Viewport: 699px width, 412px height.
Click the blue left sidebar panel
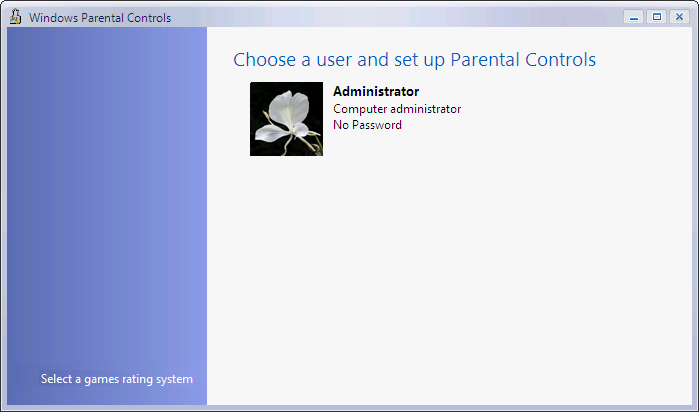click(x=106, y=200)
